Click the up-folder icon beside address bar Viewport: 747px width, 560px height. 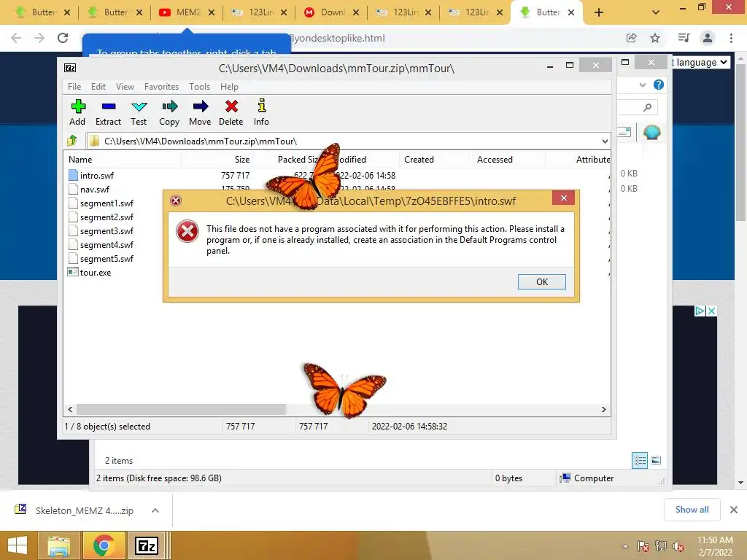point(72,141)
